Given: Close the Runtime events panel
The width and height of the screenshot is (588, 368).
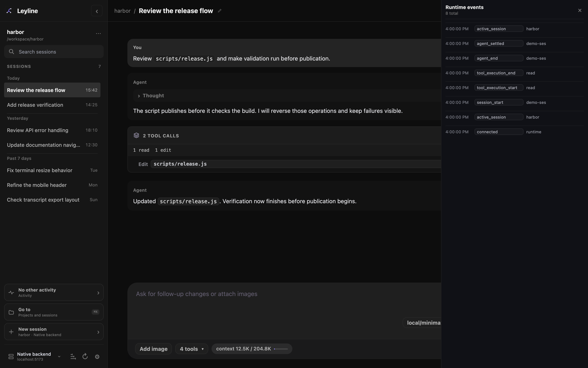Looking at the screenshot, I should [x=580, y=10].
